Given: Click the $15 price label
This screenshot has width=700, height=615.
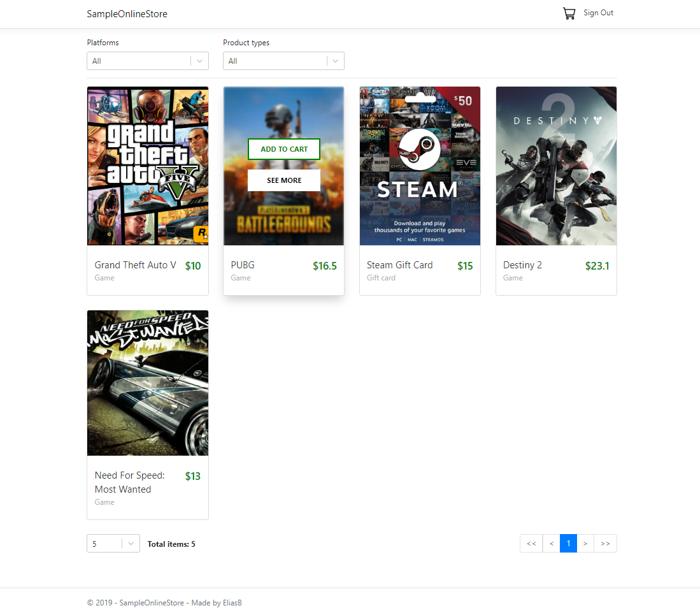Looking at the screenshot, I should (465, 266).
